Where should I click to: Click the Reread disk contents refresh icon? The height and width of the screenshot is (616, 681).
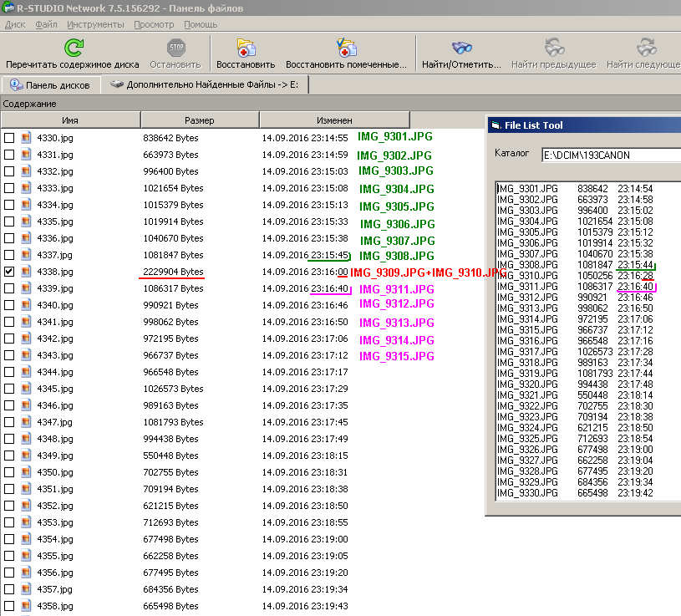tap(74, 48)
